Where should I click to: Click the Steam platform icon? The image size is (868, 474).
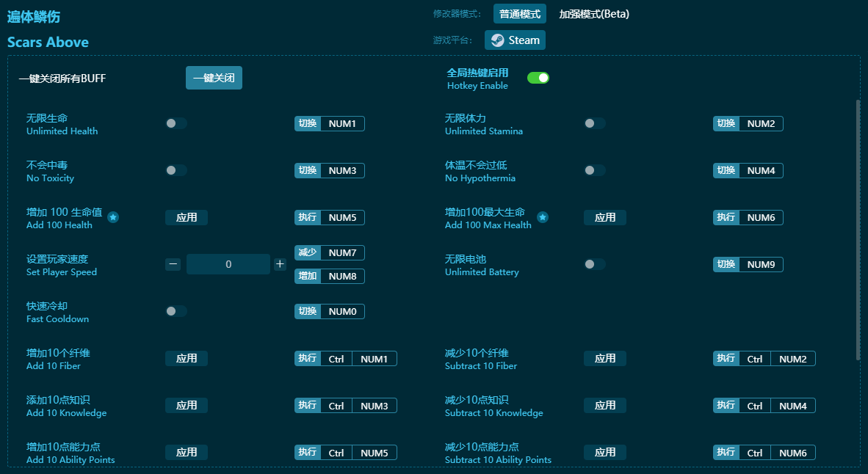point(497,40)
